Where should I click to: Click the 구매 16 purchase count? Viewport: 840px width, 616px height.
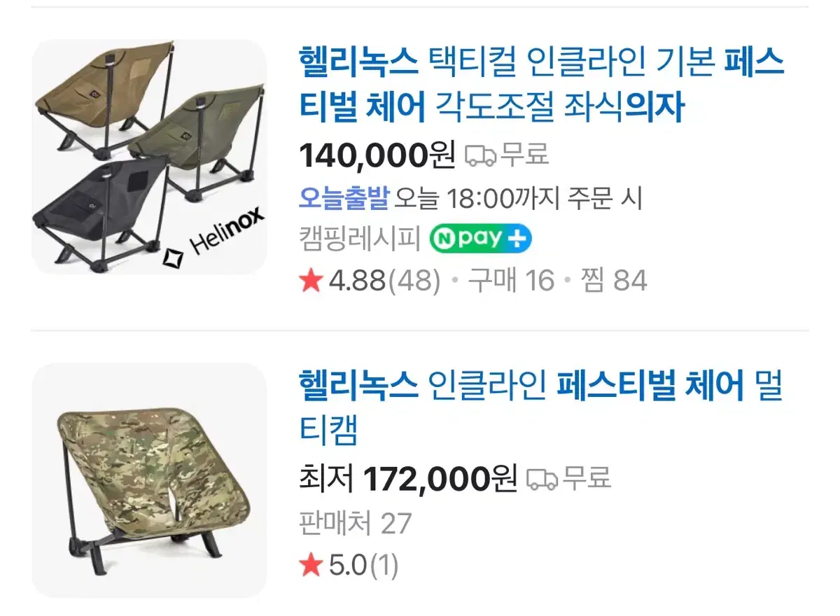511,281
